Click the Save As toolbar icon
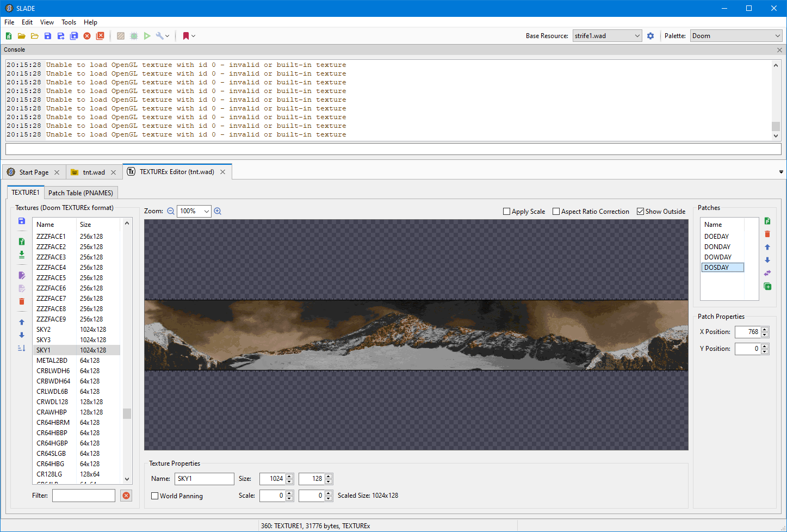Viewport: 787px width, 532px height. pos(61,36)
